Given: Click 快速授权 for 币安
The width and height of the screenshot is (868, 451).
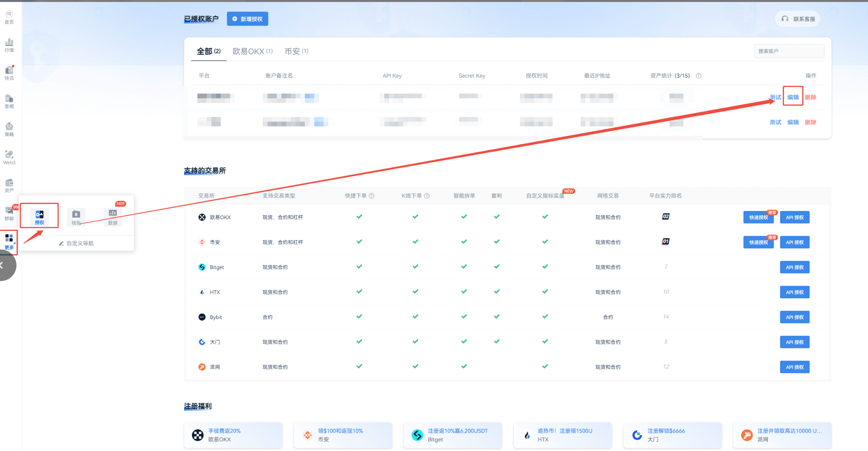Looking at the screenshot, I should point(759,242).
